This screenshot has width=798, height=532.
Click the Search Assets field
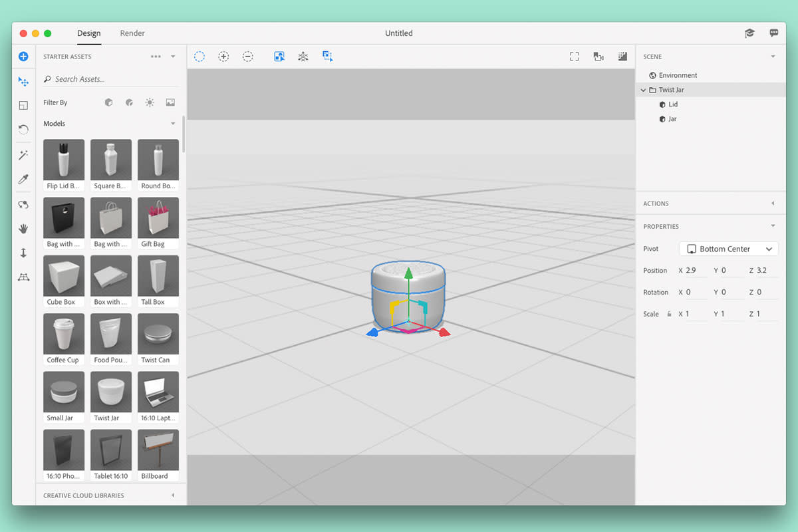point(110,79)
